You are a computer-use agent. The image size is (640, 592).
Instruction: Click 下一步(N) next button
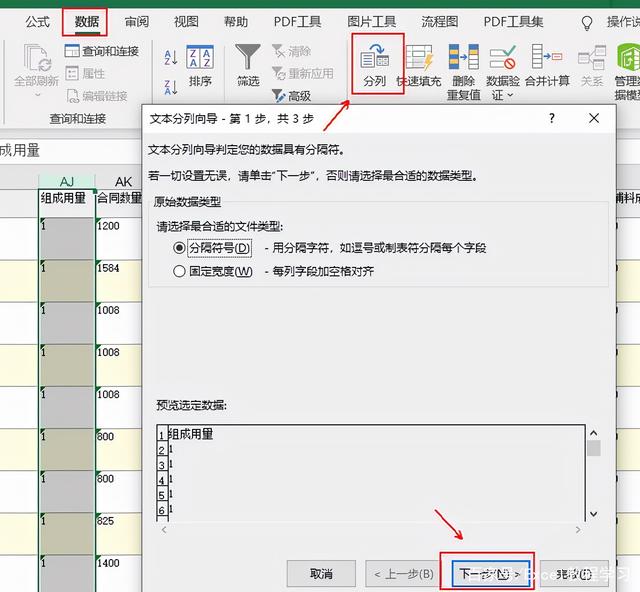coord(490,574)
